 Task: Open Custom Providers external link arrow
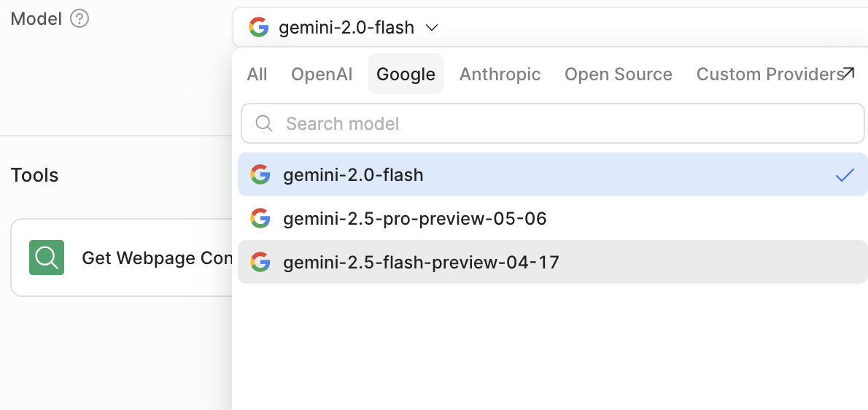point(848,74)
